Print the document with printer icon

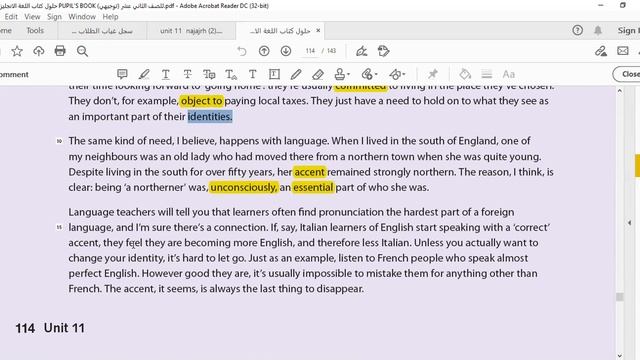pos(60,51)
